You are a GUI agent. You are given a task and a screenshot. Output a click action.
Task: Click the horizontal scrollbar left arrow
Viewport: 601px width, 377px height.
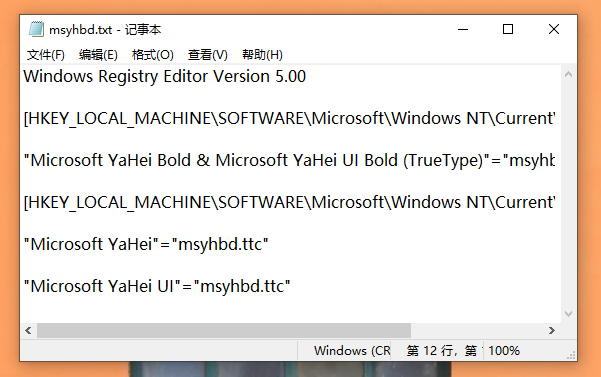tap(28, 330)
